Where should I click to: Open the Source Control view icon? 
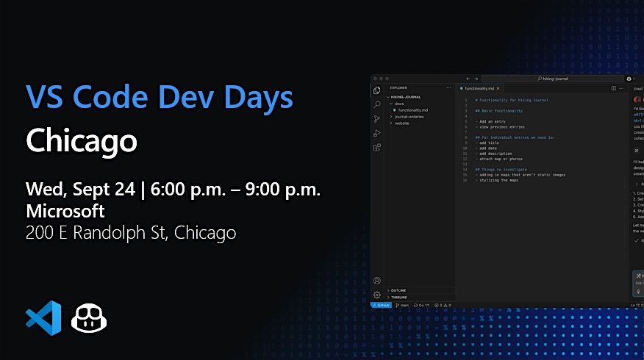(x=376, y=118)
